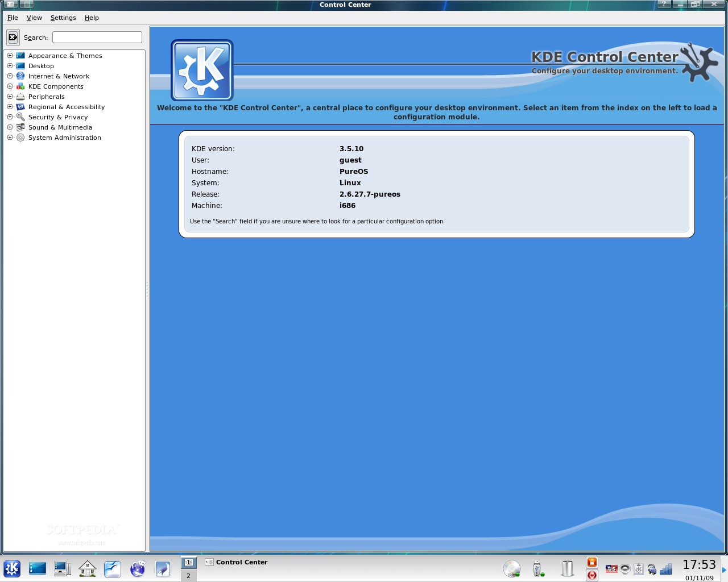Screen dimensions: 728x582
Task: Open the My Computer system icon
Action: click(62, 568)
